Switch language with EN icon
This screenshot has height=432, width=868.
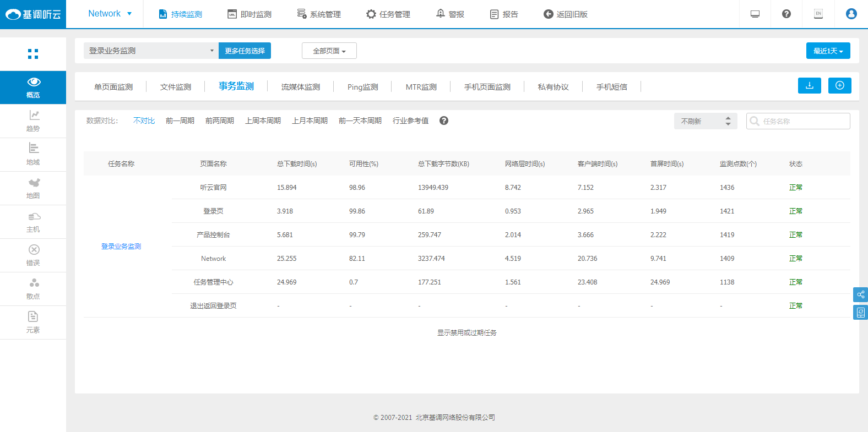pyautogui.click(x=818, y=14)
